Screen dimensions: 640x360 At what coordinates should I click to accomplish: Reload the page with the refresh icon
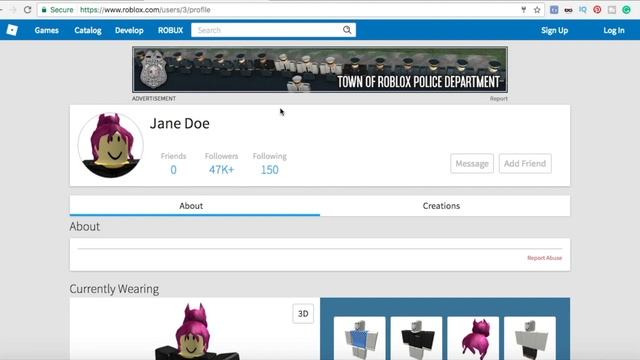pos(27,9)
